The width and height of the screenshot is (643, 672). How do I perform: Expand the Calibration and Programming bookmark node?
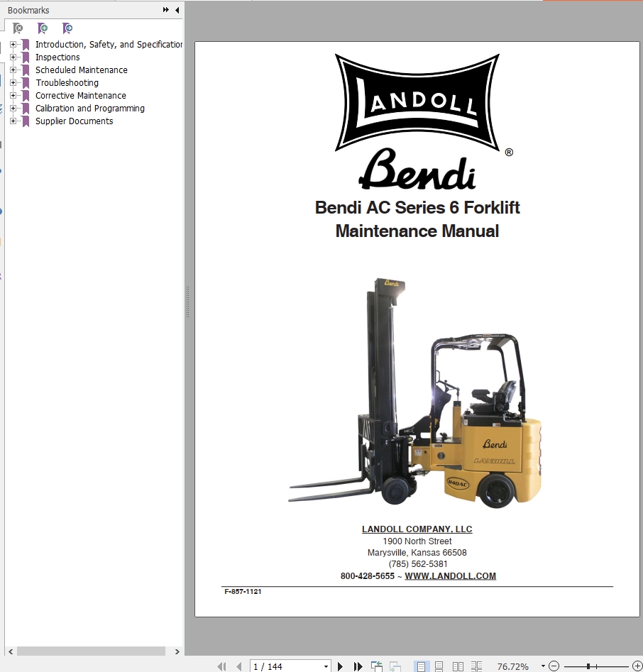point(13,109)
